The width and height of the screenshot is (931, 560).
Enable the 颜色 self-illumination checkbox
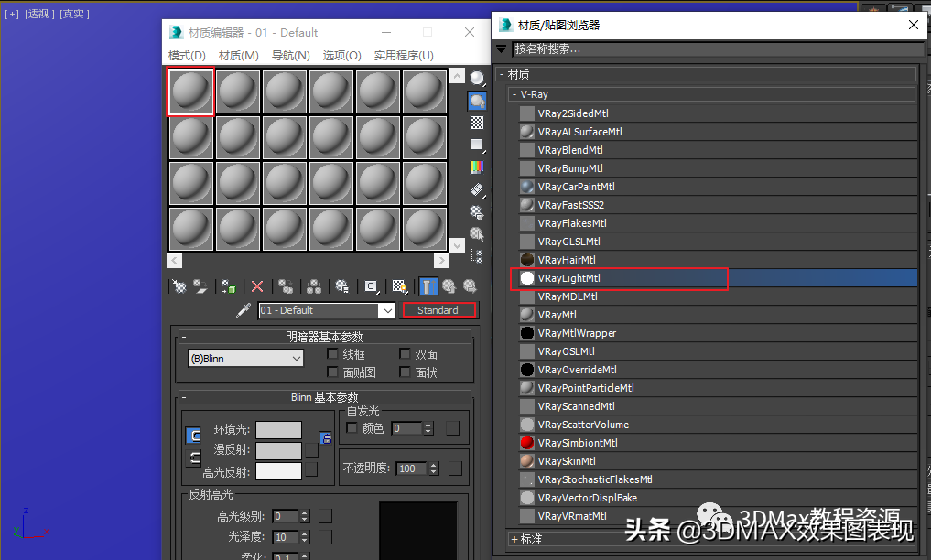point(352,427)
